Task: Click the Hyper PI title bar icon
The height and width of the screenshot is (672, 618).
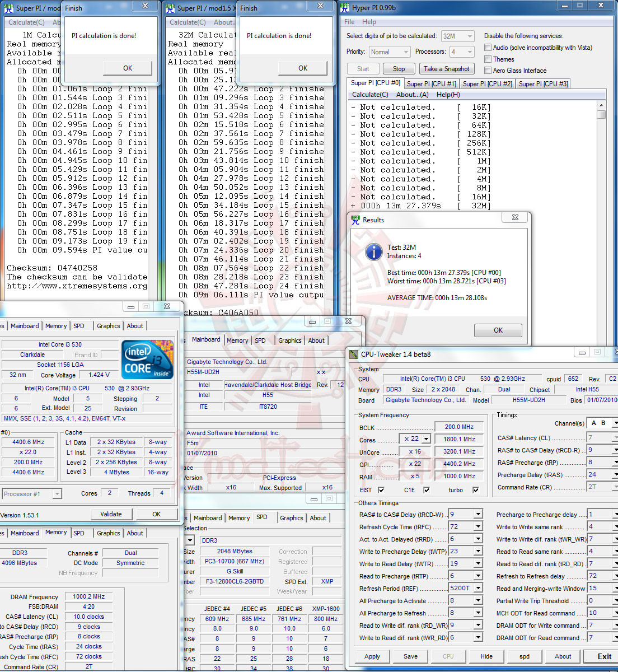Action: [345, 8]
